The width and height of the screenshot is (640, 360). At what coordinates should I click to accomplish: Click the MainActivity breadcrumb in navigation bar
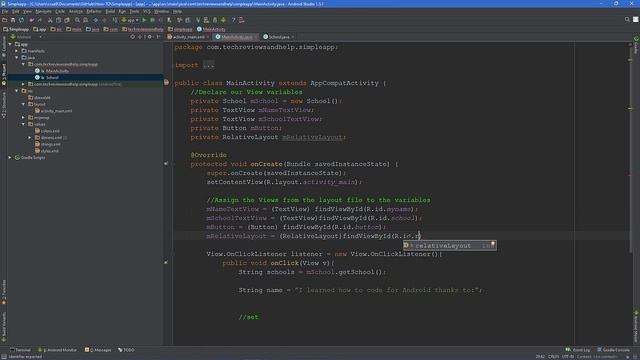pyautogui.click(x=211, y=29)
